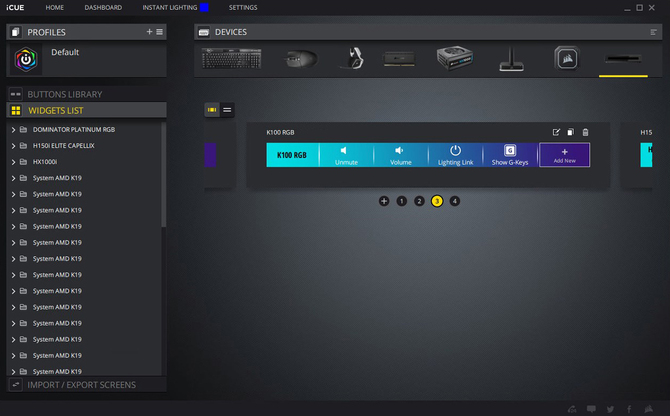The height and width of the screenshot is (416, 670).
Task: Select the RAM memory device icon
Action: pos(399,59)
